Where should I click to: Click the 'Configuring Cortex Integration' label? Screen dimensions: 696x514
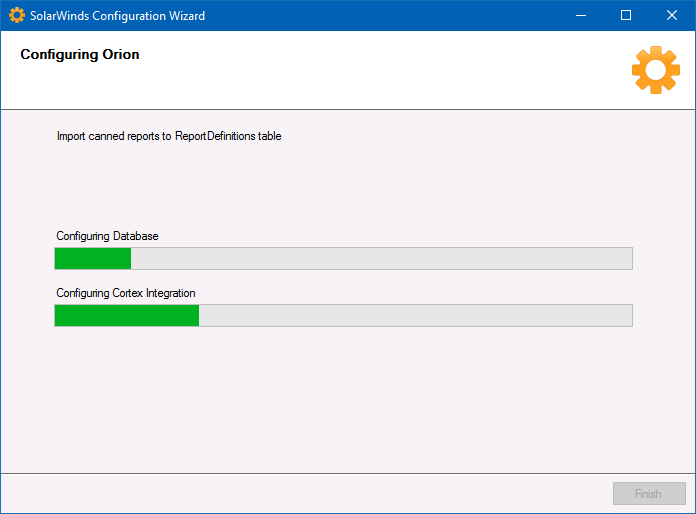[126, 293]
